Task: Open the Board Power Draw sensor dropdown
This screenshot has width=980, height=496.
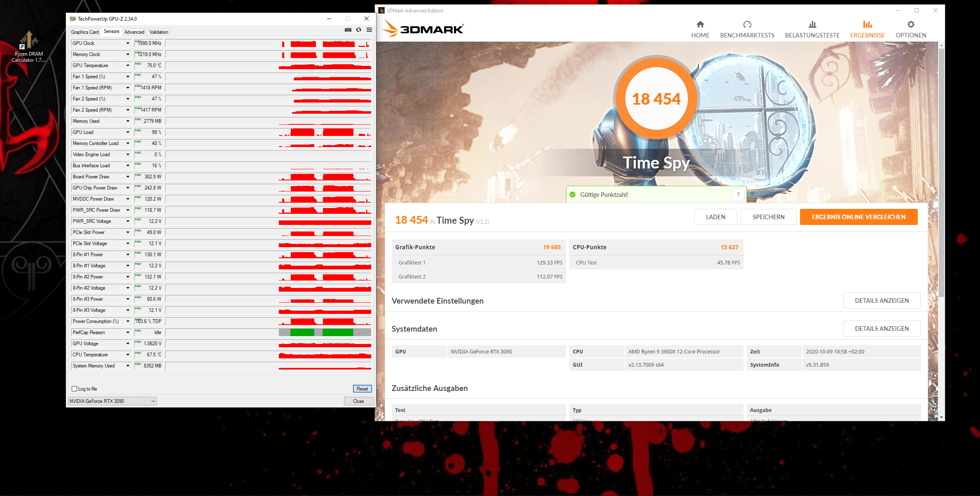Action: (128, 177)
